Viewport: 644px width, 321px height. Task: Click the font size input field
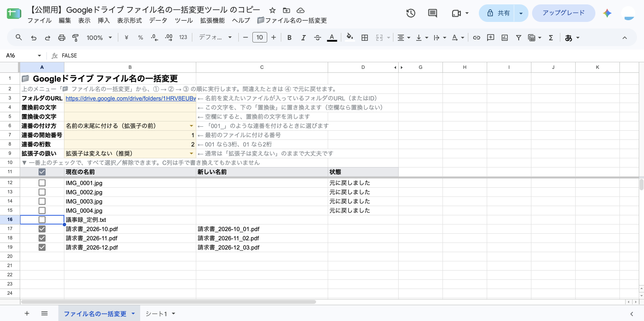pyautogui.click(x=260, y=38)
